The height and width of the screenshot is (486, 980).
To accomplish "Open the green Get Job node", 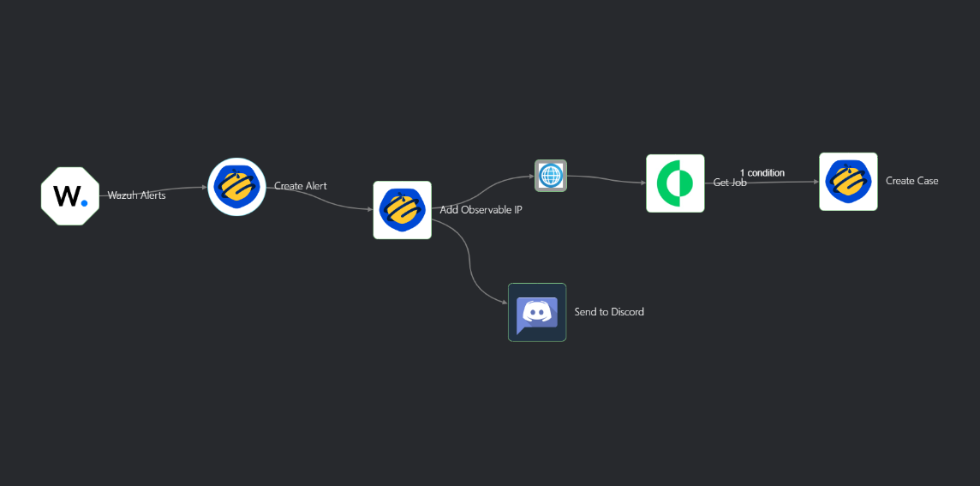I will click(675, 183).
